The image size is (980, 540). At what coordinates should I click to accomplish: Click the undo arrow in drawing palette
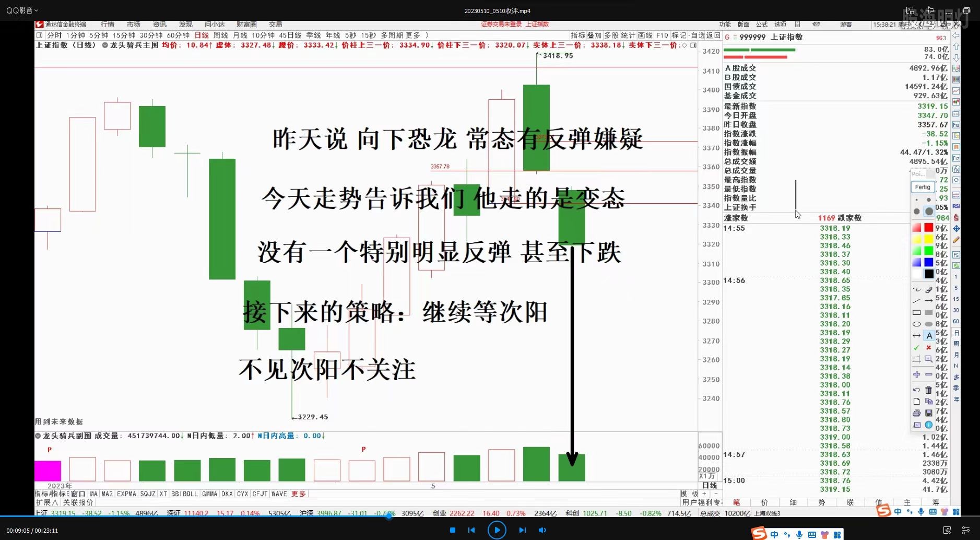pyautogui.click(x=917, y=390)
